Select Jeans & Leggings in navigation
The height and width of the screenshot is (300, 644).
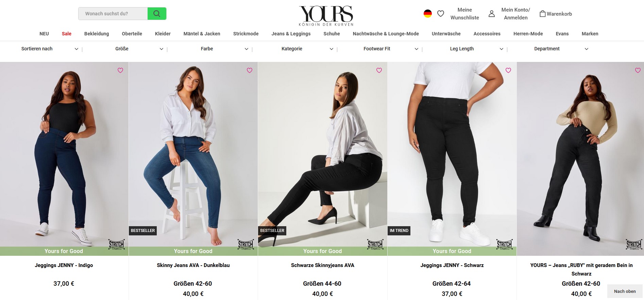pyautogui.click(x=291, y=34)
